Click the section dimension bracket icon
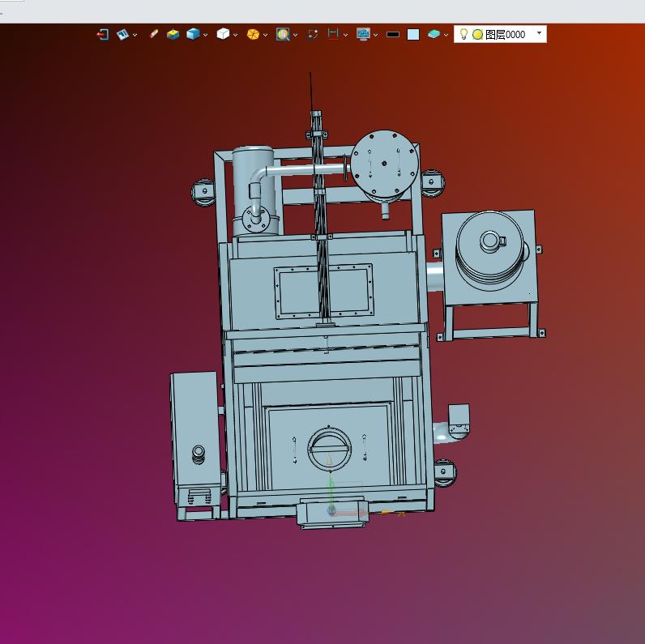 333,34
